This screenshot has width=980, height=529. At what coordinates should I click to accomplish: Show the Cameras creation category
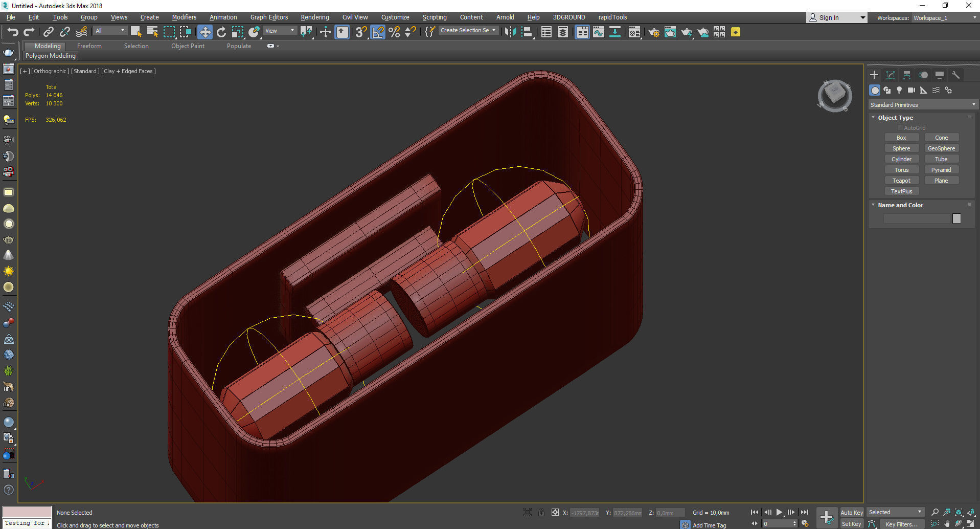911,90
